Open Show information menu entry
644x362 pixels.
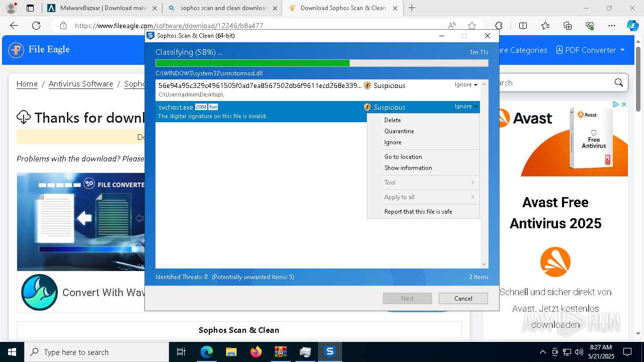click(408, 168)
